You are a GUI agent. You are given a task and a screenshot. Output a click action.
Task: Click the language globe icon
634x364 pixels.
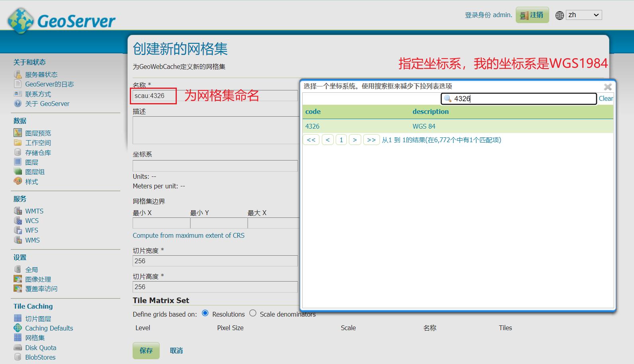point(560,16)
